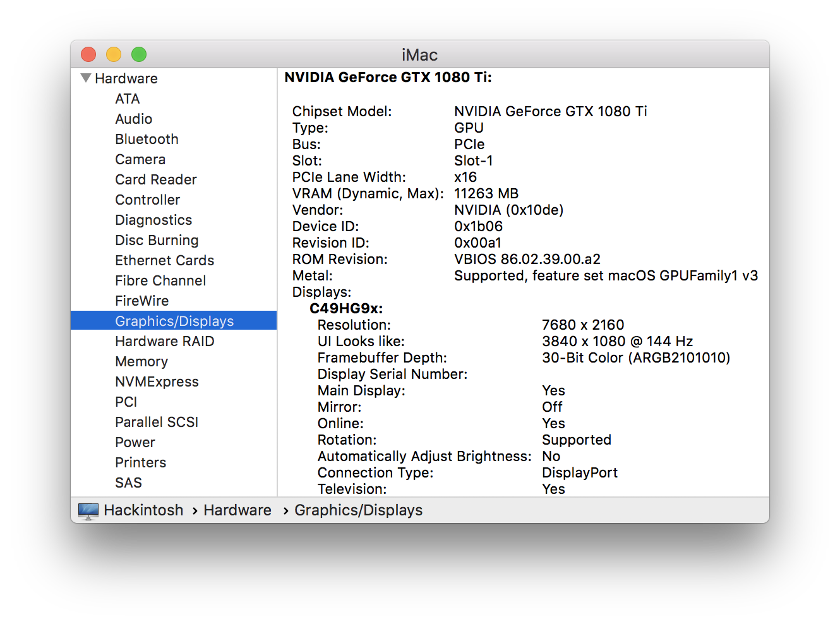Click the ROM Revision VBIOS value
The height and width of the screenshot is (624, 840).
click(x=527, y=259)
